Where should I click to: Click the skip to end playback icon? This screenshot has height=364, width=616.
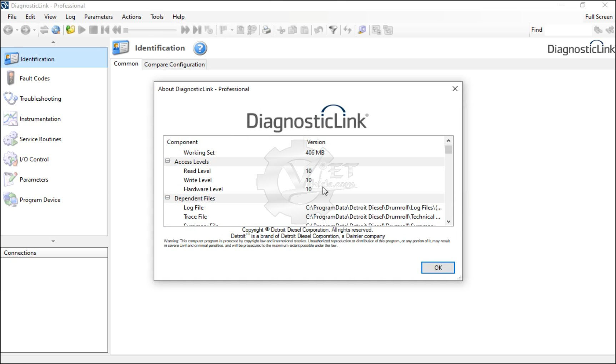click(197, 30)
